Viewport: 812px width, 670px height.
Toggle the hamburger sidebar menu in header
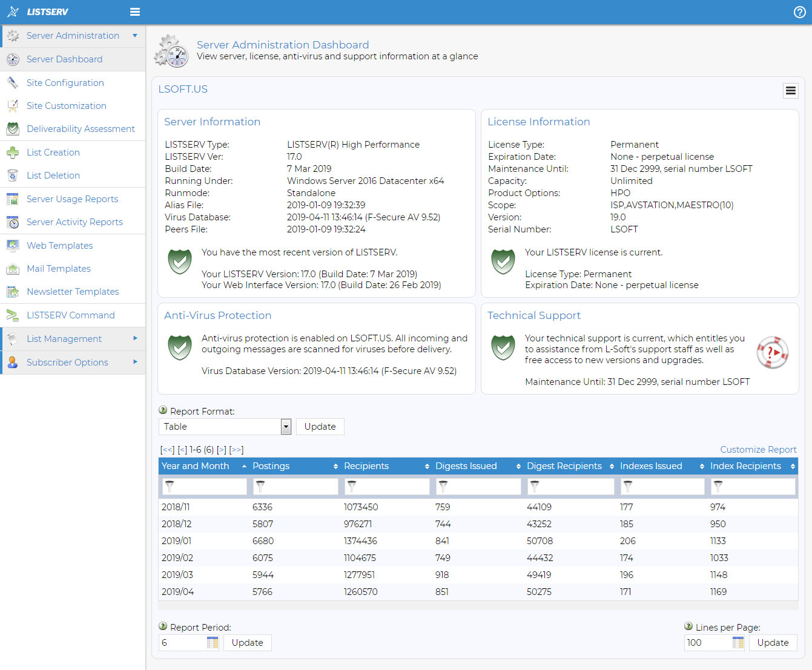click(135, 11)
